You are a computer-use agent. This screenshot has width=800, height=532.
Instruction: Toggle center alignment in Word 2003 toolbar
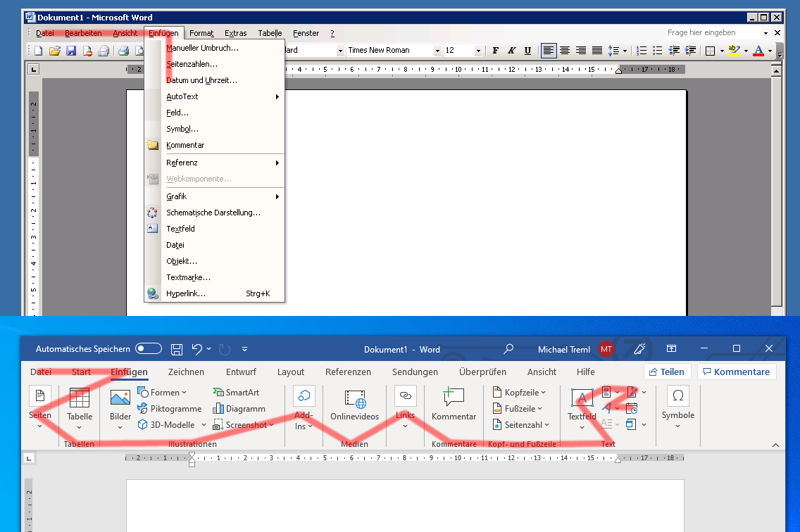(x=565, y=51)
